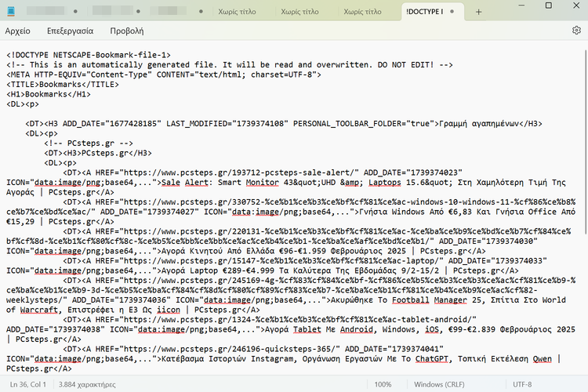Viewport: 588px width, 392px height.
Task: Click the '<!-- PCsteps.gr -->' comment
Action: click(x=89, y=143)
